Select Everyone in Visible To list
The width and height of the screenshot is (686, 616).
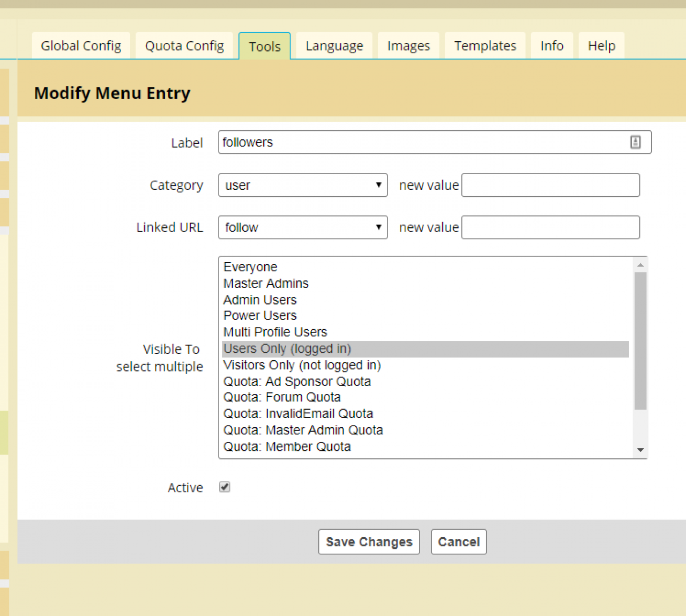(x=251, y=267)
